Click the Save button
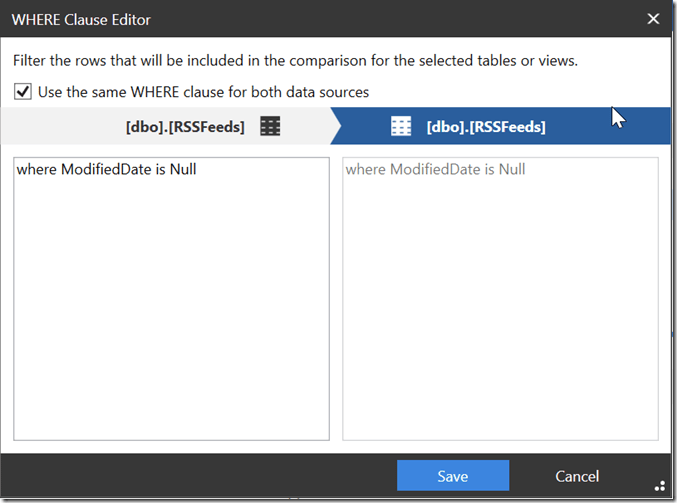This screenshot has height=503, width=677. click(453, 476)
